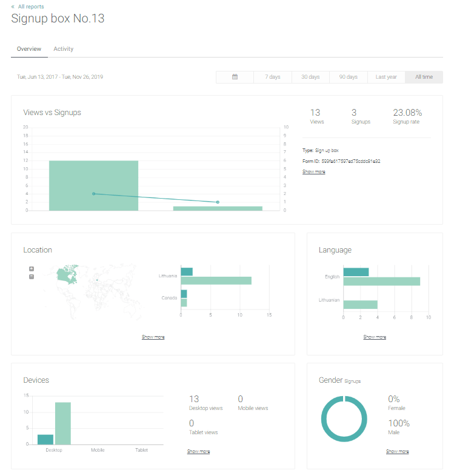Viewport: 454px width, 476px height.
Task: Click the 13 Desktop views statistic
Action: [x=205, y=403]
